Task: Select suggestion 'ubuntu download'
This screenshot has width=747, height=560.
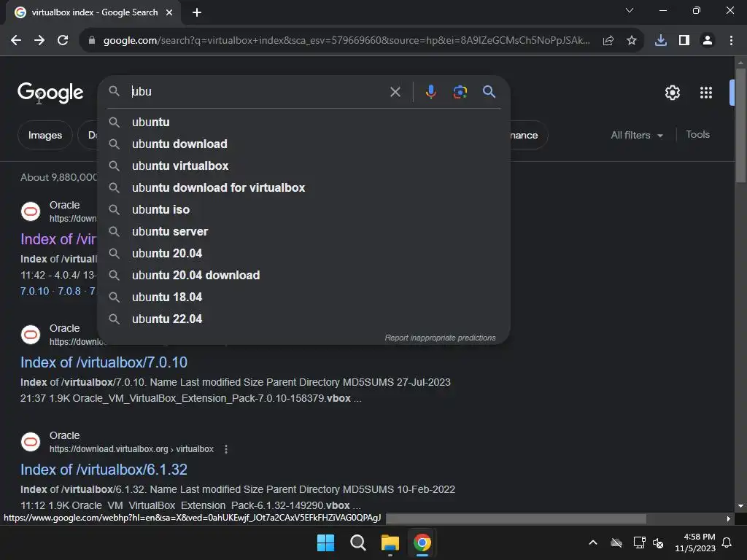Action: coord(303,144)
